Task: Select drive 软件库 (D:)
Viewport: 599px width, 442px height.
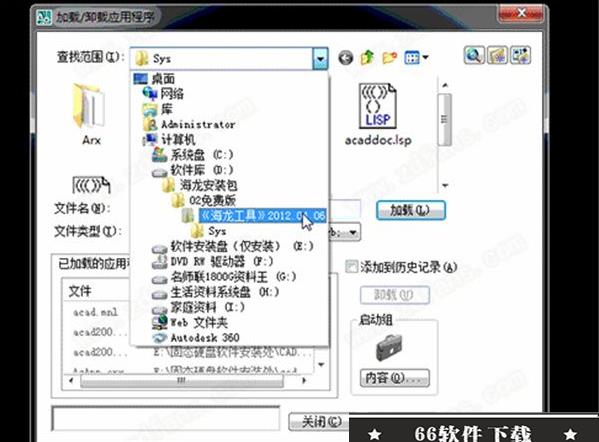Action: pos(193,170)
